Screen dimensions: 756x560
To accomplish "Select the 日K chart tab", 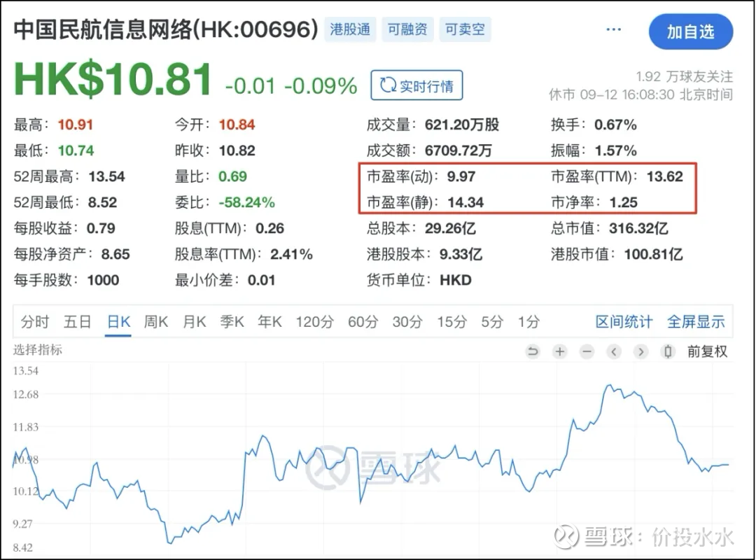I will pos(118,321).
